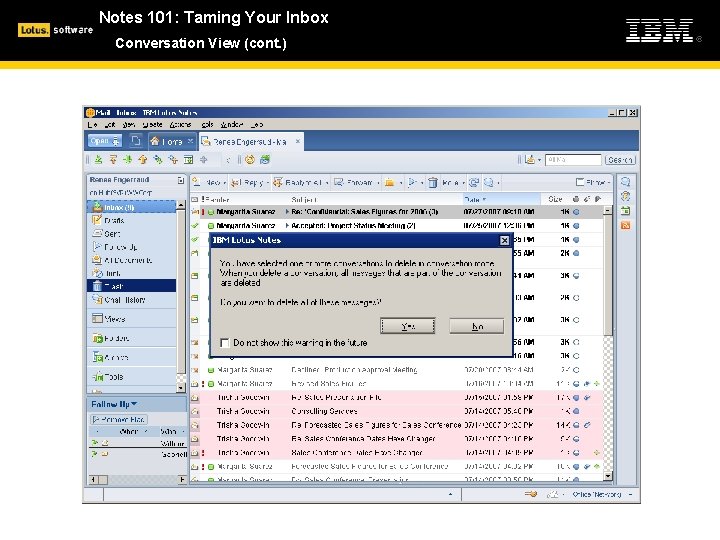Click the Search button

point(620,160)
